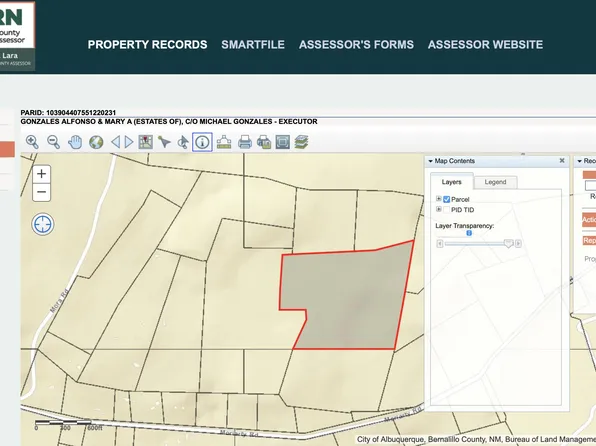Click the map pin locator icon
This screenshot has width=596, height=446.
(x=146, y=142)
